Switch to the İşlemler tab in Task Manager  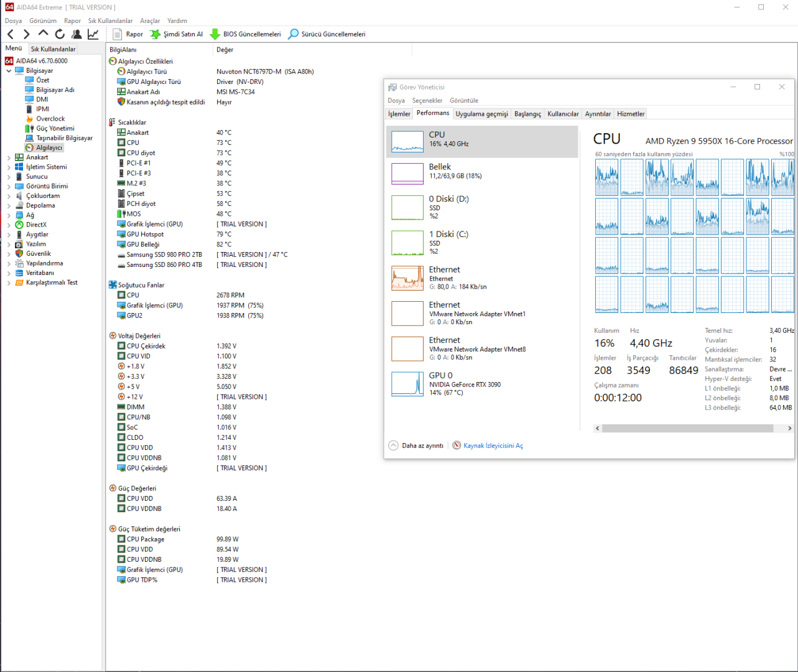pos(399,114)
